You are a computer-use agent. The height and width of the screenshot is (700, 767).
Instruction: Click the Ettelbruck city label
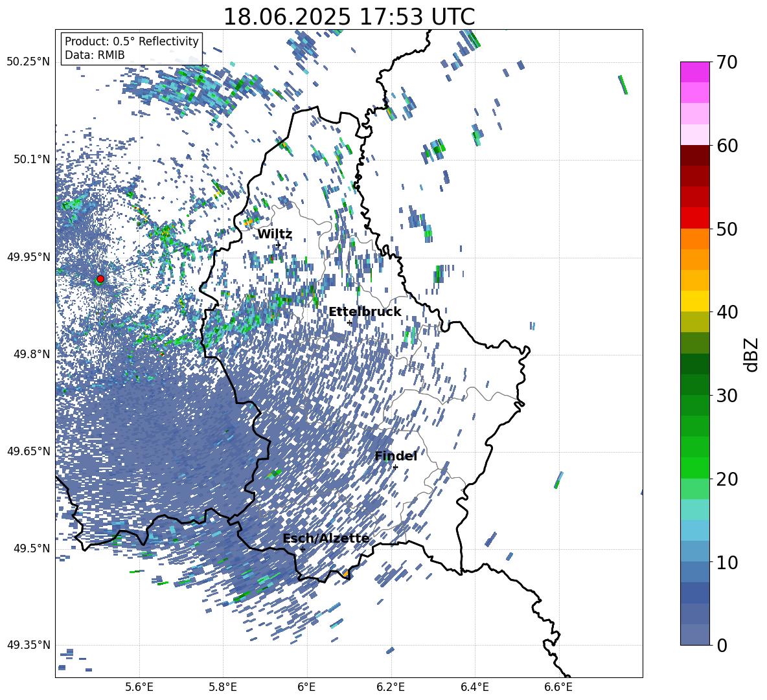point(365,312)
